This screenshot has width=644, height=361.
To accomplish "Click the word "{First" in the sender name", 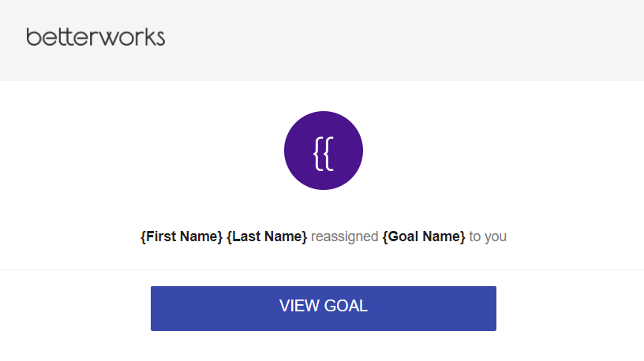I will [159, 236].
